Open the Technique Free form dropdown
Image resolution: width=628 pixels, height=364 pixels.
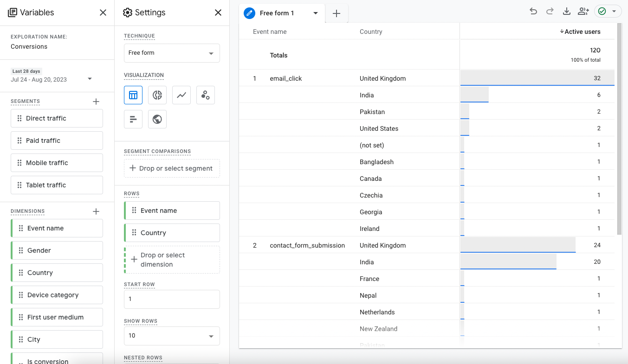172,53
